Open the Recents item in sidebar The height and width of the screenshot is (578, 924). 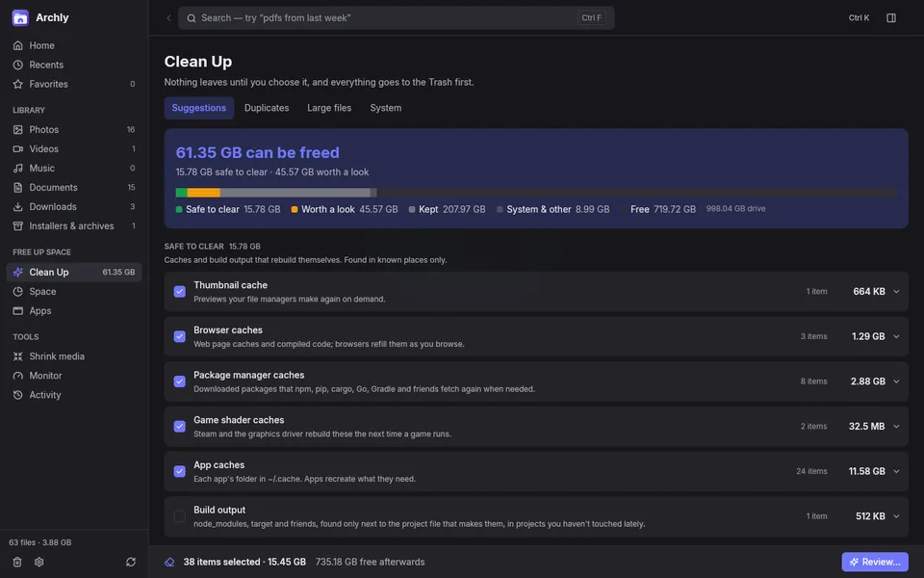74,65
